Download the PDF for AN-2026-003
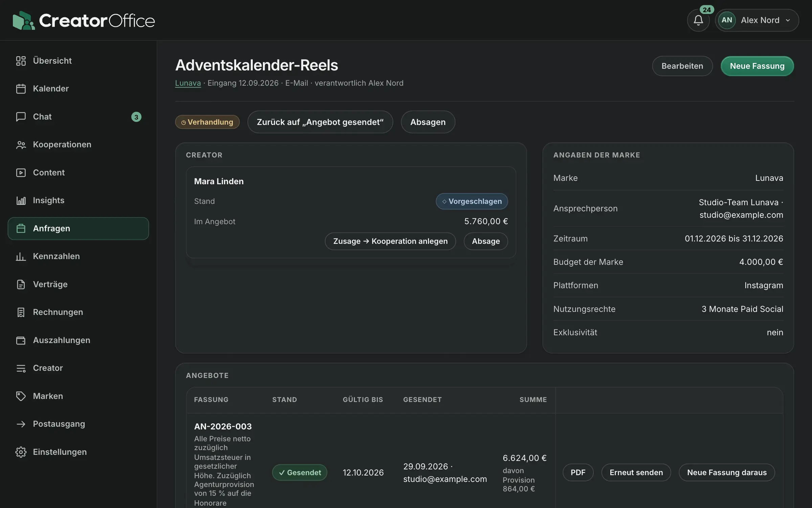Screen dimensions: 812x508 coord(578,472)
